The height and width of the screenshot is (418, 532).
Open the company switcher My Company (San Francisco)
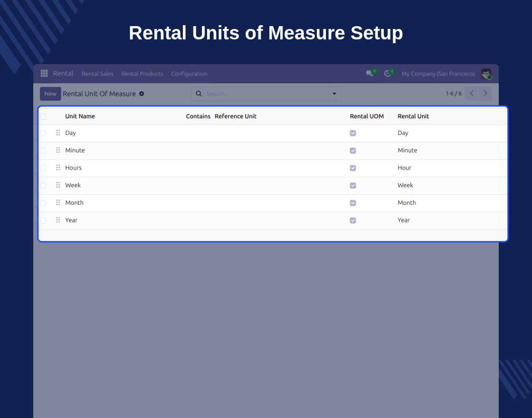pyautogui.click(x=438, y=74)
